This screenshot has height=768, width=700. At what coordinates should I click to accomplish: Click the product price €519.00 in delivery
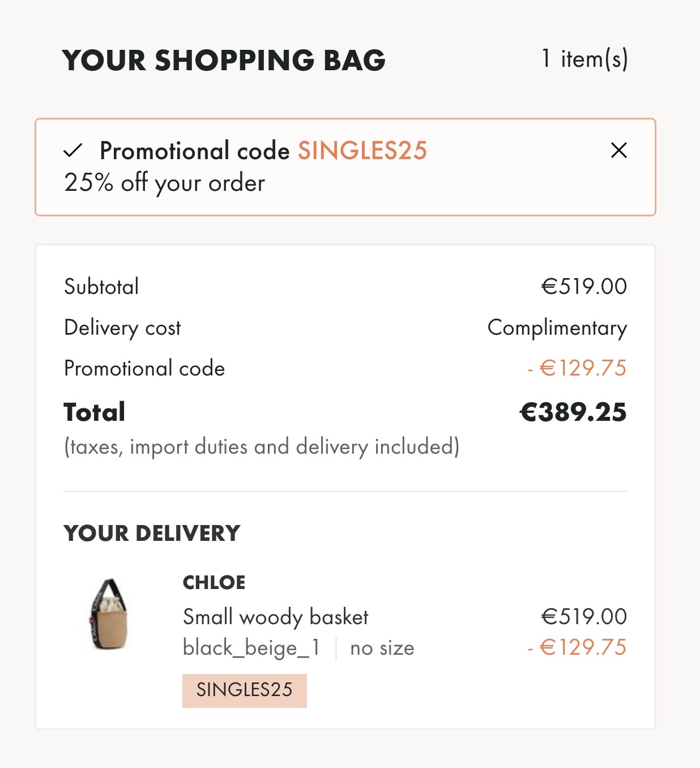(x=584, y=617)
